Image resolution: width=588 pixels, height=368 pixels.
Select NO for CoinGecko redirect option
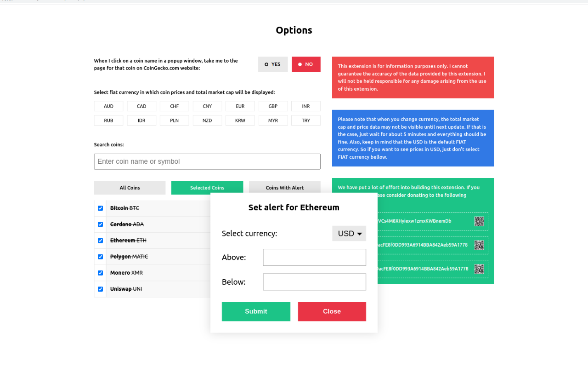tap(306, 64)
